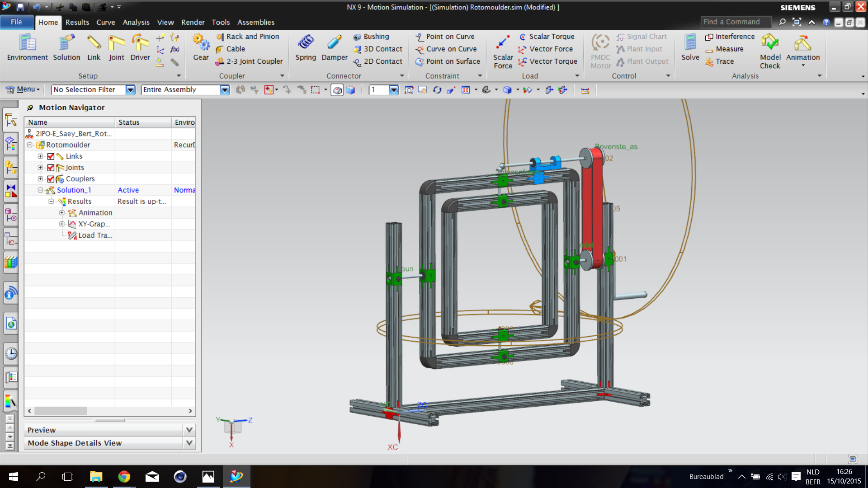Expand the Preview panel
The width and height of the screenshot is (868, 488).
[x=189, y=430]
